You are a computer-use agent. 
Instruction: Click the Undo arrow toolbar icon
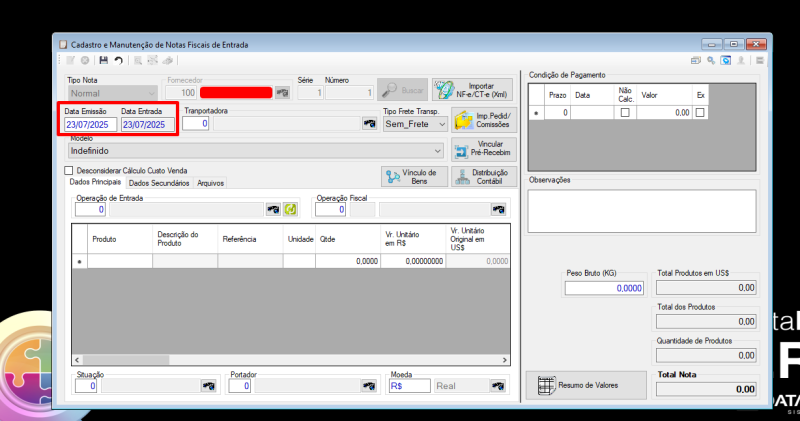pyautogui.click(x=118, y=61)
